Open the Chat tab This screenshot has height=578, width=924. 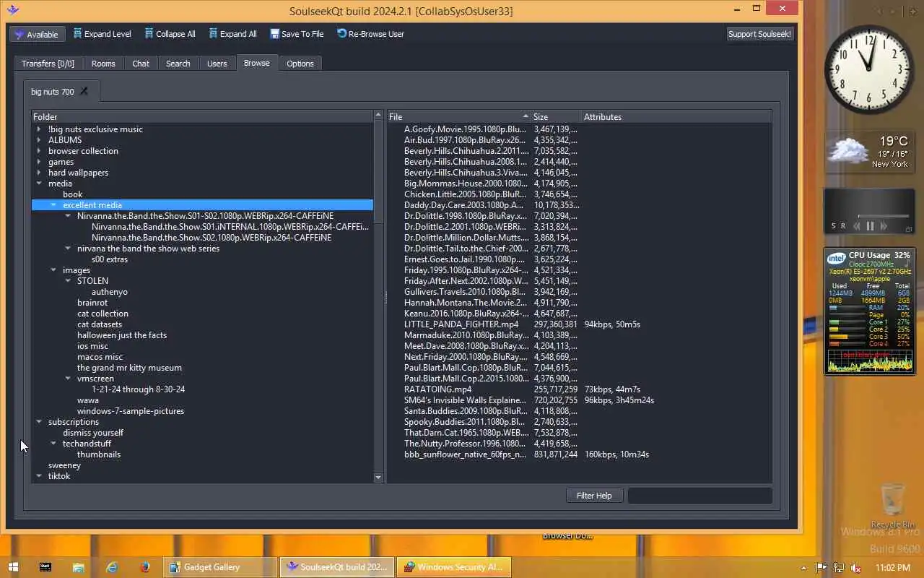click(141, 64)
